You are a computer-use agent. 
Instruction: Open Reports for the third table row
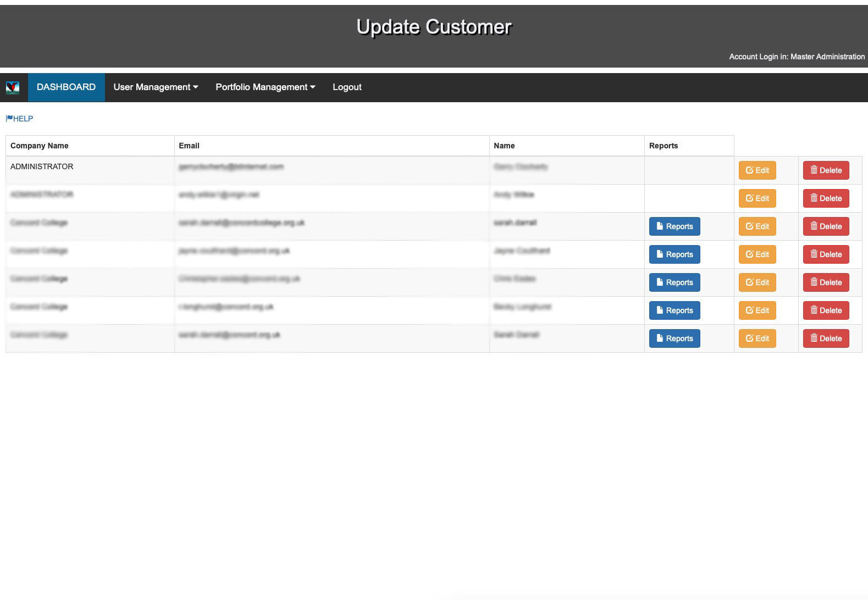click(x=675, y=226)
